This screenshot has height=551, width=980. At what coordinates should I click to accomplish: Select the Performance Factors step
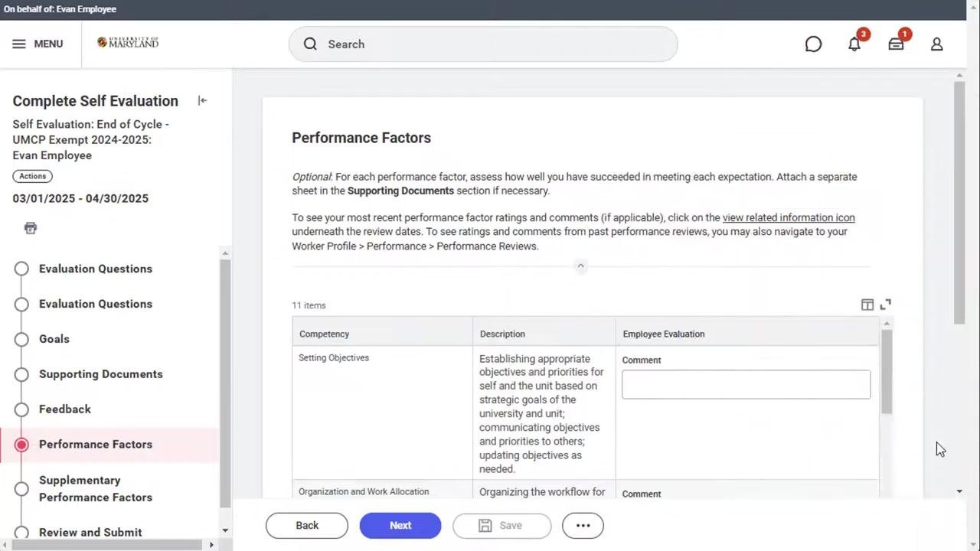point(96,445)
